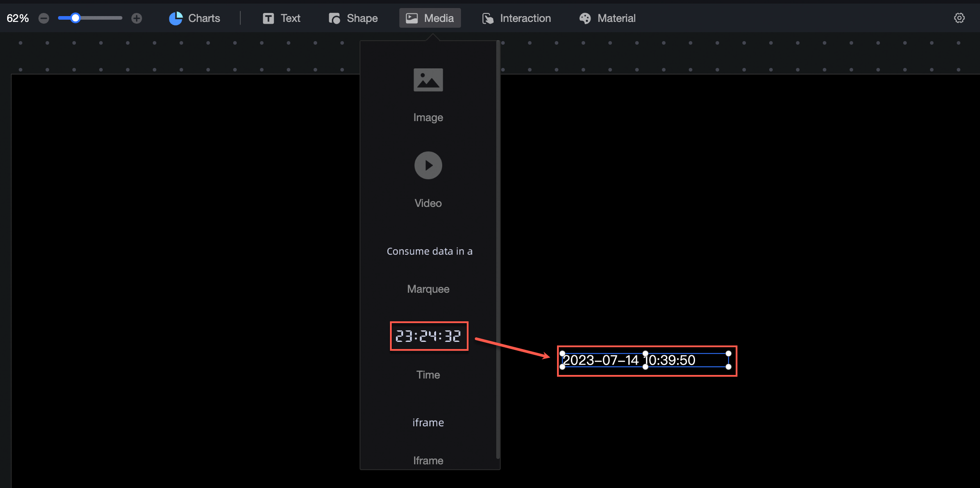Select the digital clock Time icon

[x=429, y=336]
